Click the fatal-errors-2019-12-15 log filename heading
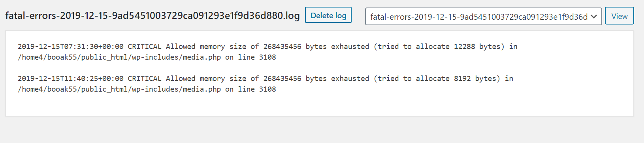 click(x=153, y=15)
